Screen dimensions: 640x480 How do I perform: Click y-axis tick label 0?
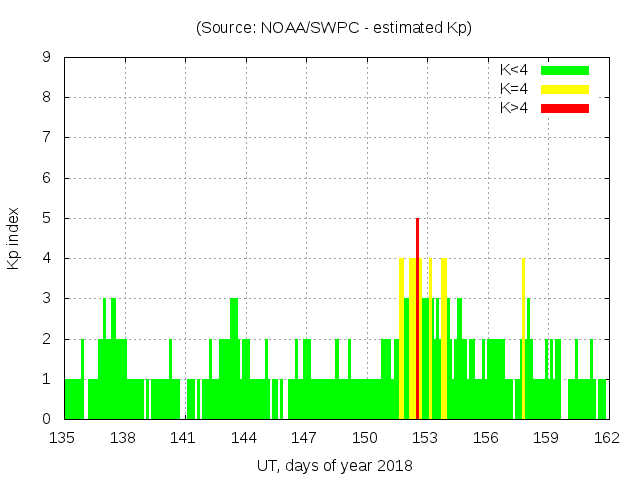pyautogui.click(x=47, y=419)
